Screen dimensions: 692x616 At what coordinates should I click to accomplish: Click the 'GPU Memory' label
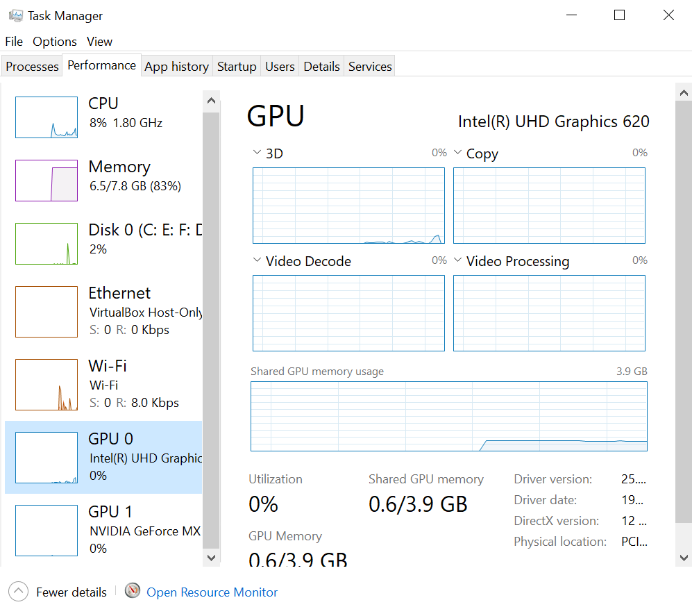[285, 536]
